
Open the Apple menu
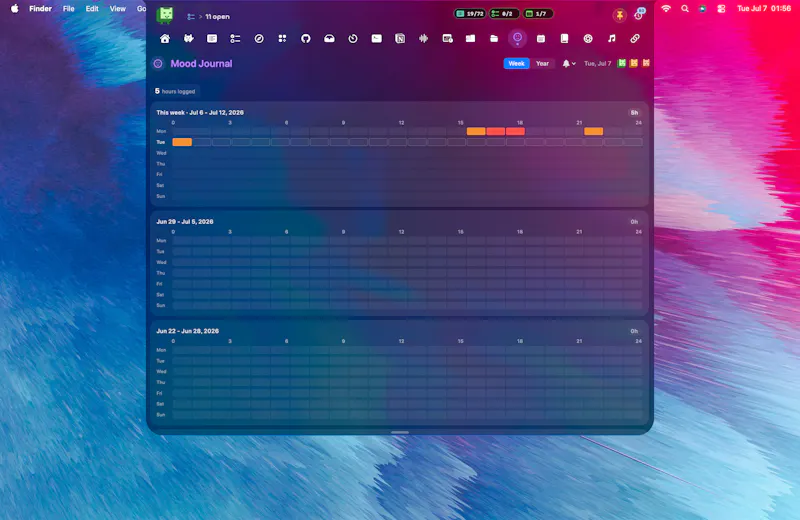15,8
